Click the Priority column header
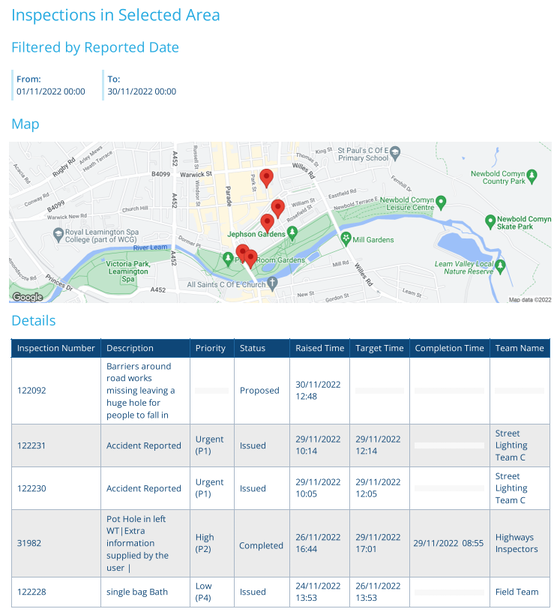 [212, 348]
